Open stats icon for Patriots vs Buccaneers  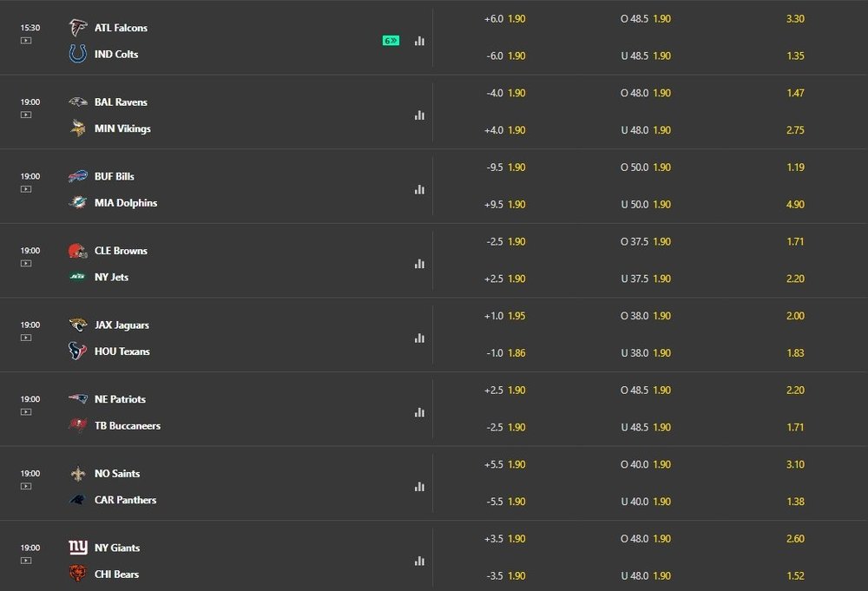coord(419,413)
